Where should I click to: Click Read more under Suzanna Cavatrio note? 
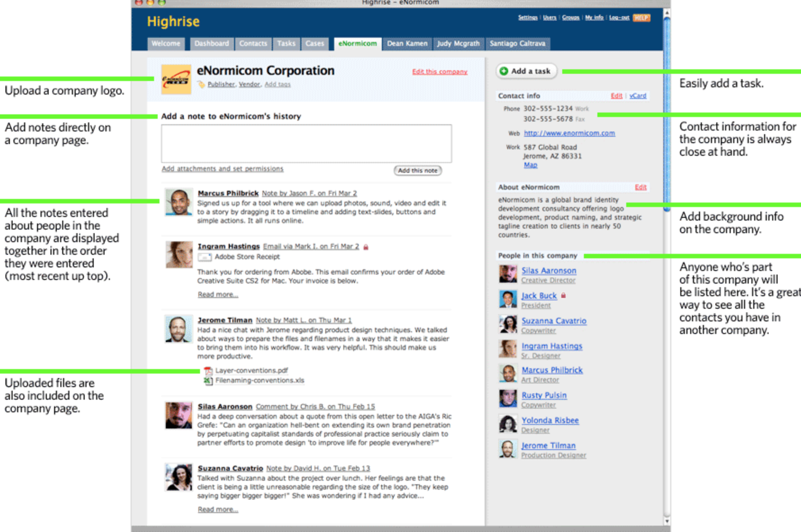pos(218,509)
